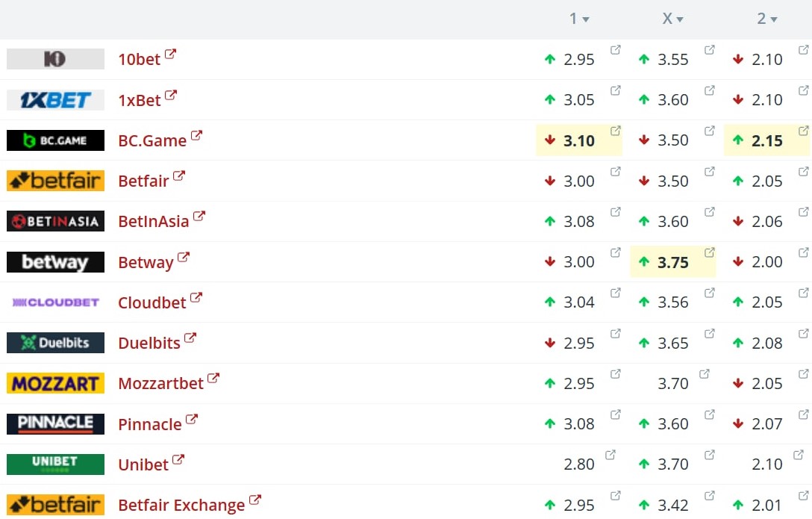The height and width of the screenshot is (519, 812).
Task: Click external link icon beside Pinnacle 3.08
Action: tap(615, 414)
